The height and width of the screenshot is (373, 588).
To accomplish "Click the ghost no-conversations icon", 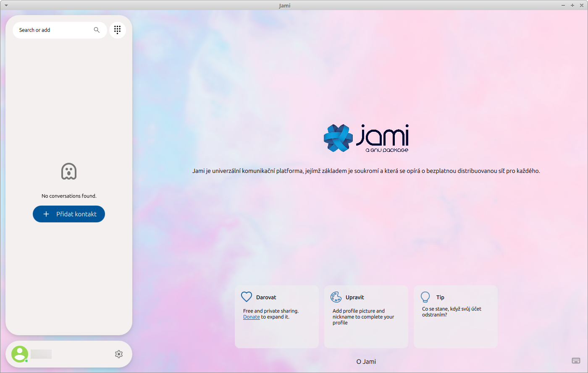I will [x=69, y=171].
